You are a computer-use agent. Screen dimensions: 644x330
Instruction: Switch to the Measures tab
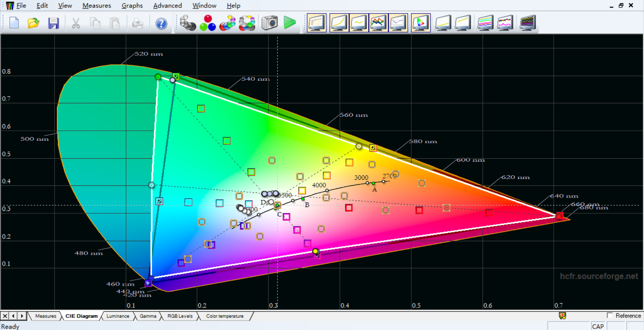46,316
